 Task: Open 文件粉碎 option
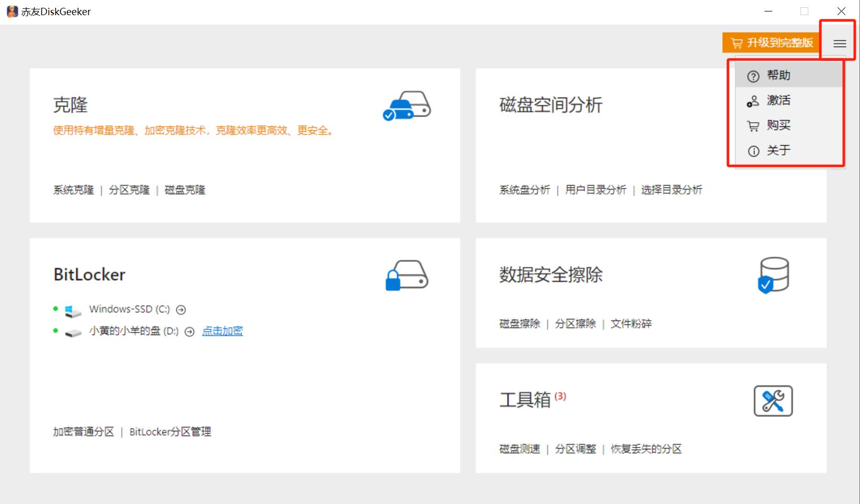[x=631, y=323]
